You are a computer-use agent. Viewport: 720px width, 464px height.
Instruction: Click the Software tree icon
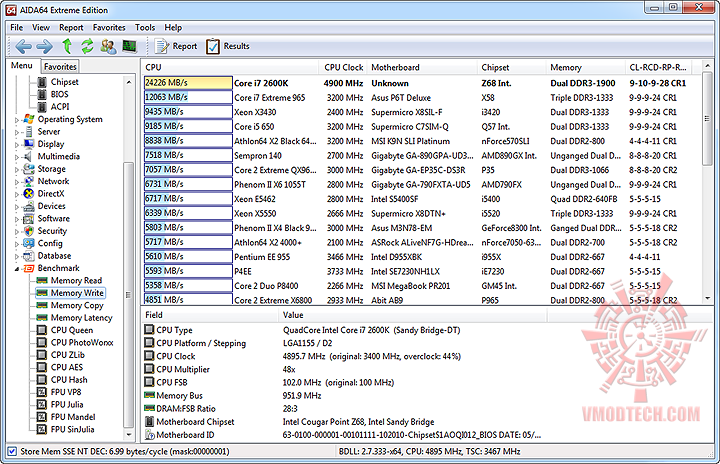29,219
